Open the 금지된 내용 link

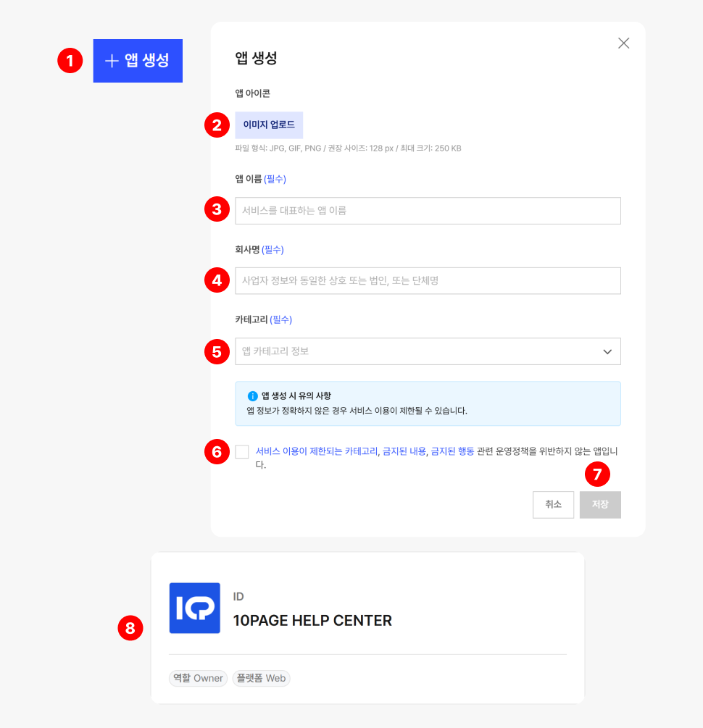pos(404,451)
